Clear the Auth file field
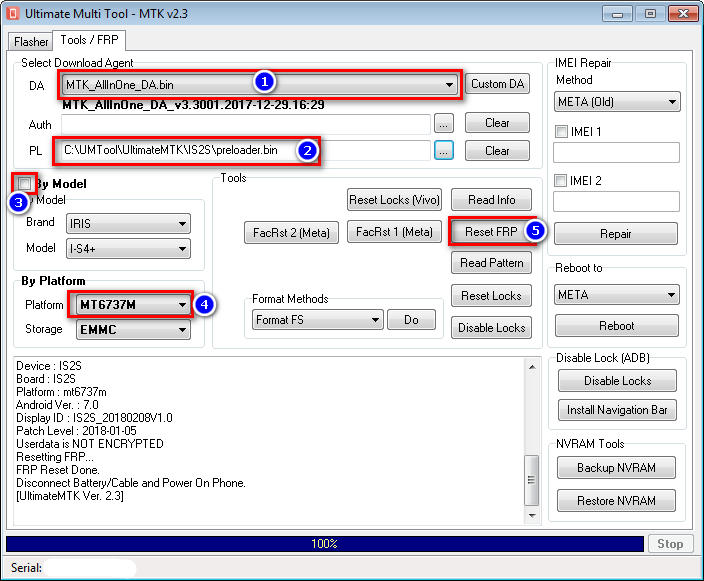The width and height of the screenshot is (704, 581). tap(497, 123)
